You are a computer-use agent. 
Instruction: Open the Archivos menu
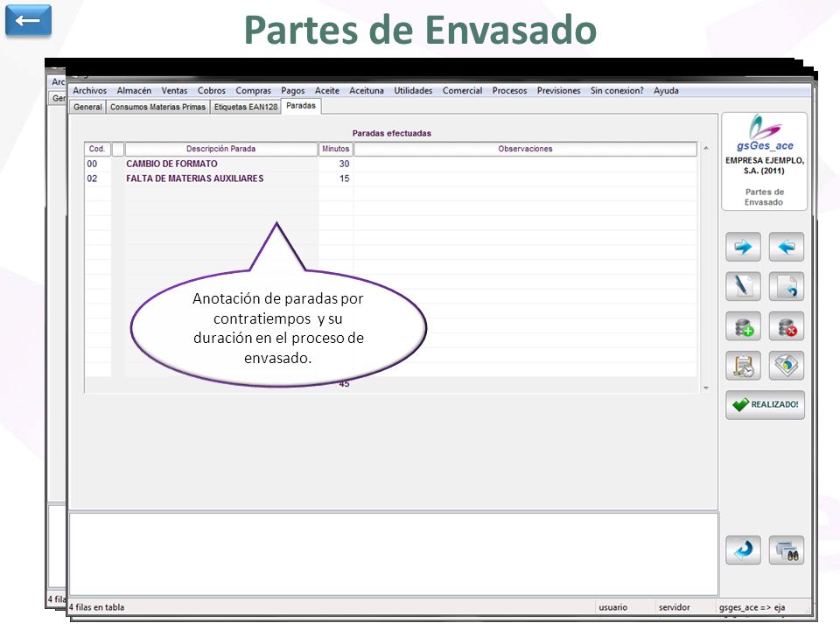pyautogui.click(x=89, y=90)
